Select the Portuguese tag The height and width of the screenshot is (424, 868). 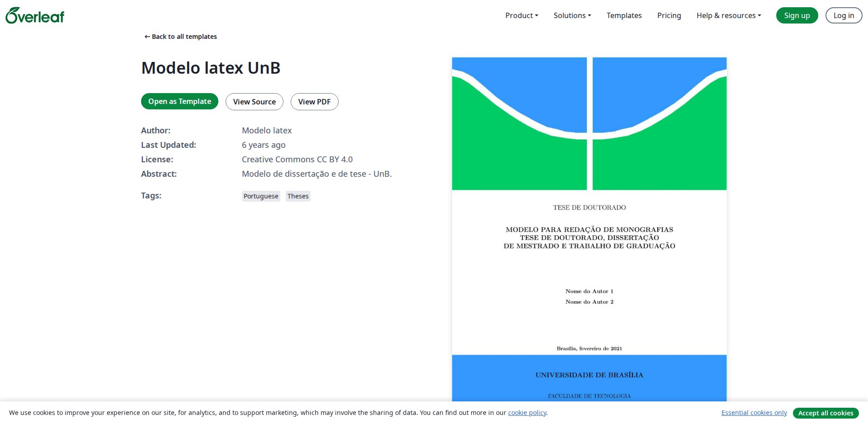click(x=261, y=196)
